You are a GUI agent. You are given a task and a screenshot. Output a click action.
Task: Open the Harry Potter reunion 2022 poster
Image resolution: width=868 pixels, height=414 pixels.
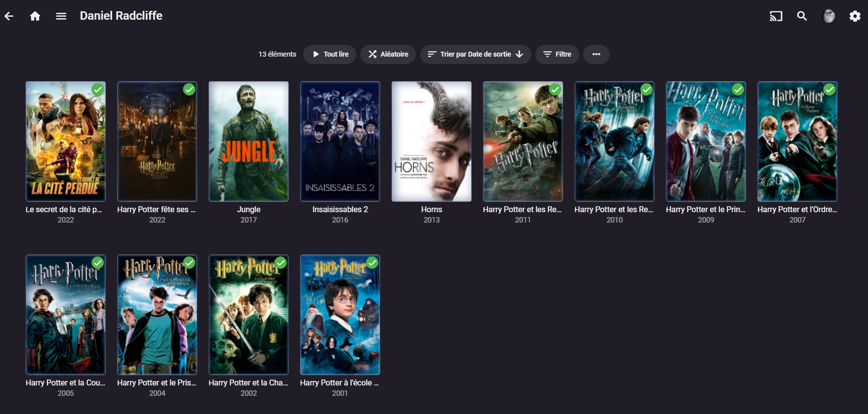point(157,141)
